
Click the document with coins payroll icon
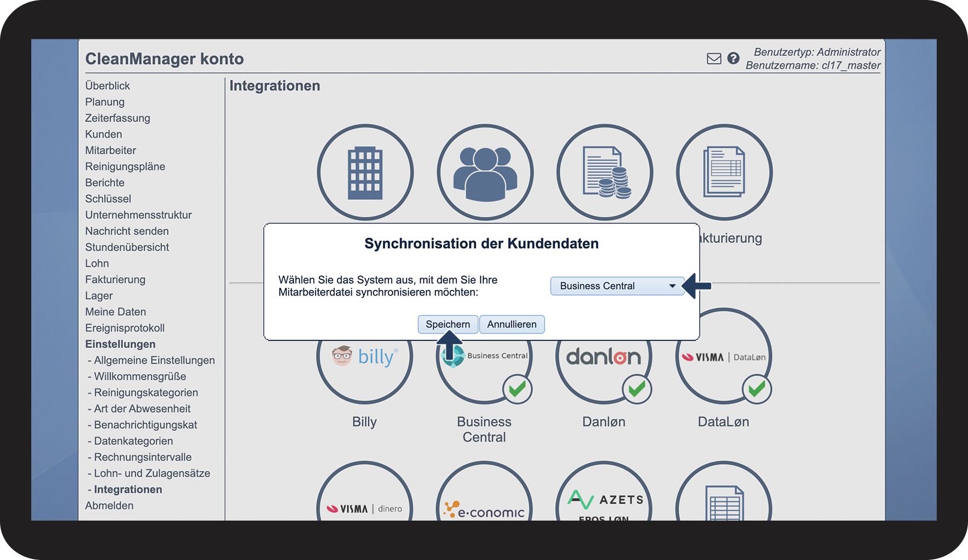point(605,172)
